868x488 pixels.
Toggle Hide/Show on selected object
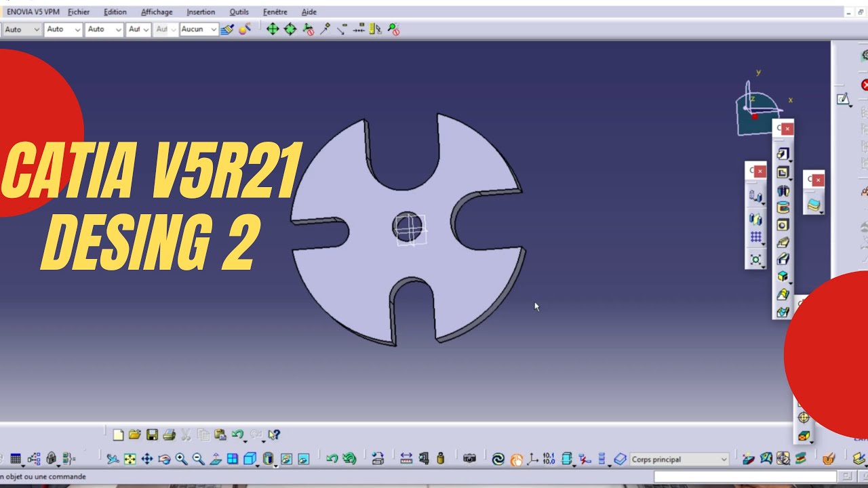[x=286, y=459]
